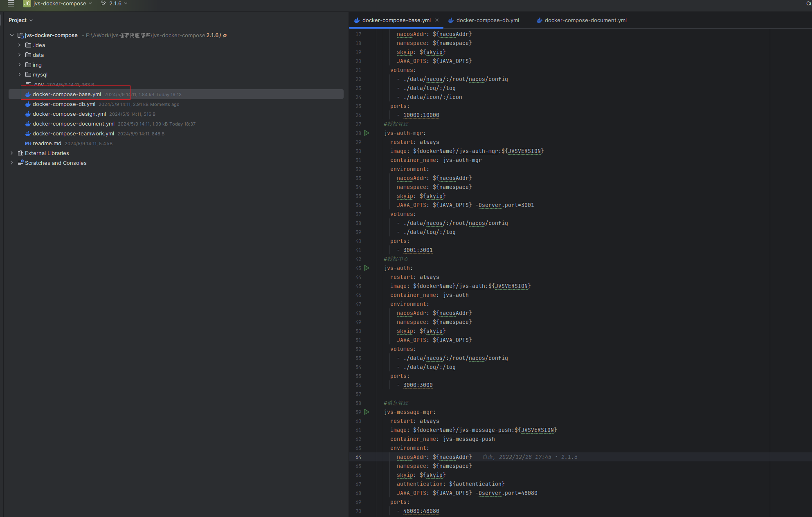Image resolution: width=812 pixels, height=517 pixels.
Task: Select docker-compose-base.yml in project tree
Action: [x=176, y=94]
